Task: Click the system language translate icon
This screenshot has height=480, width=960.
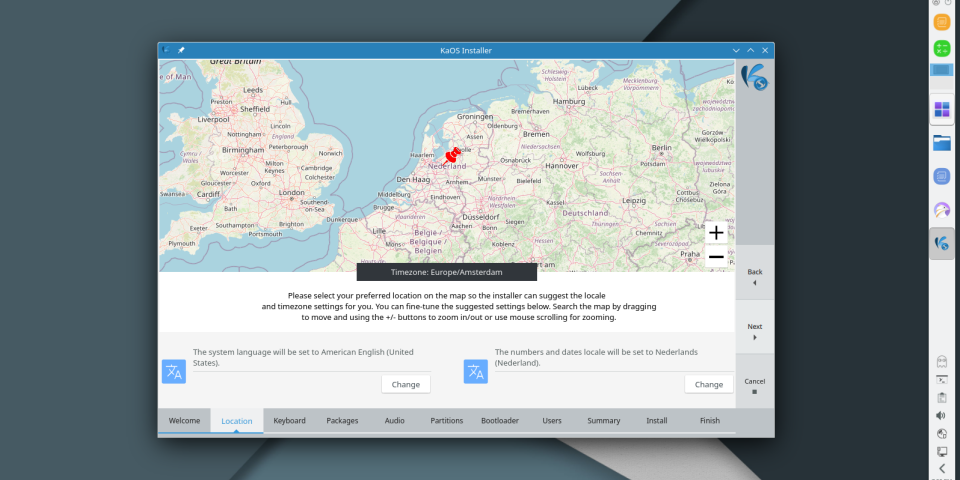Action: (174, 372)
